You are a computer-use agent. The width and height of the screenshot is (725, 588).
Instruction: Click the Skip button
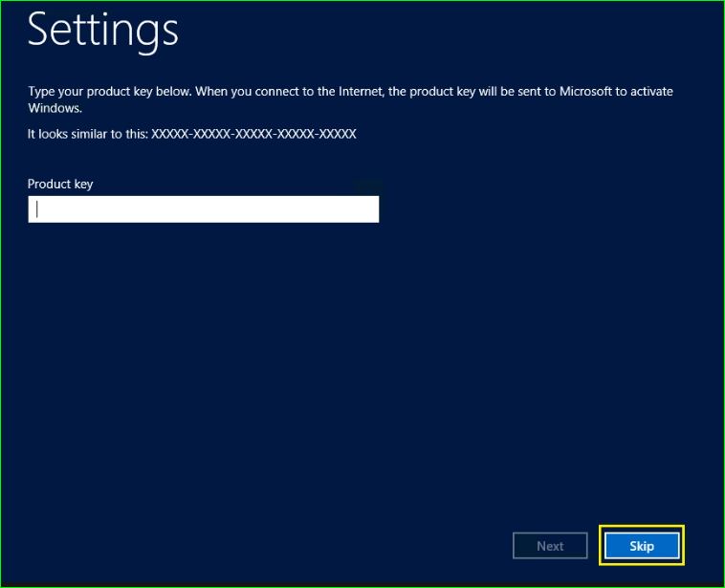click(642, 546)
